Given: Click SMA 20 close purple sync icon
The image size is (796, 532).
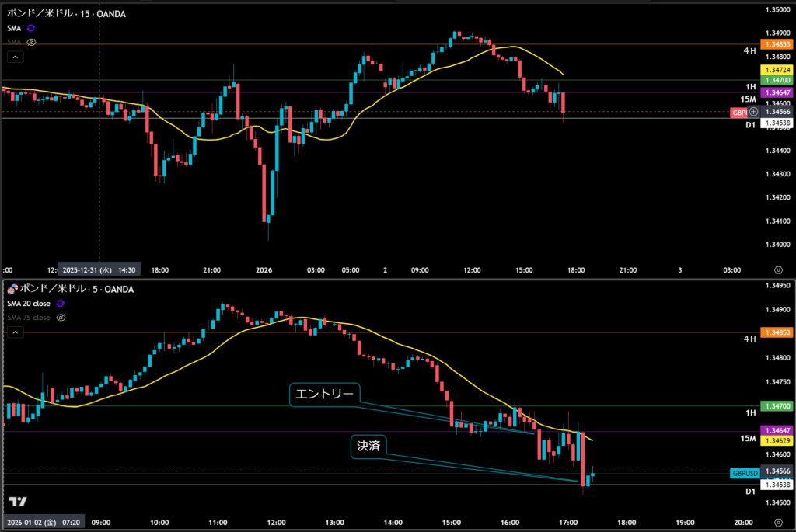Looking at the screenshot, I should (x=60, y=304).
